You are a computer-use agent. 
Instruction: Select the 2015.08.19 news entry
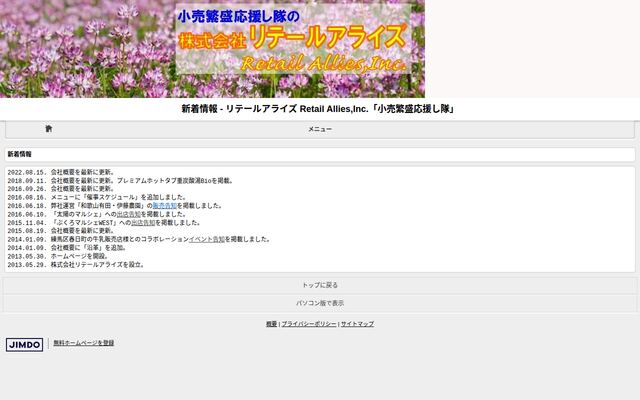click(61, 231)
